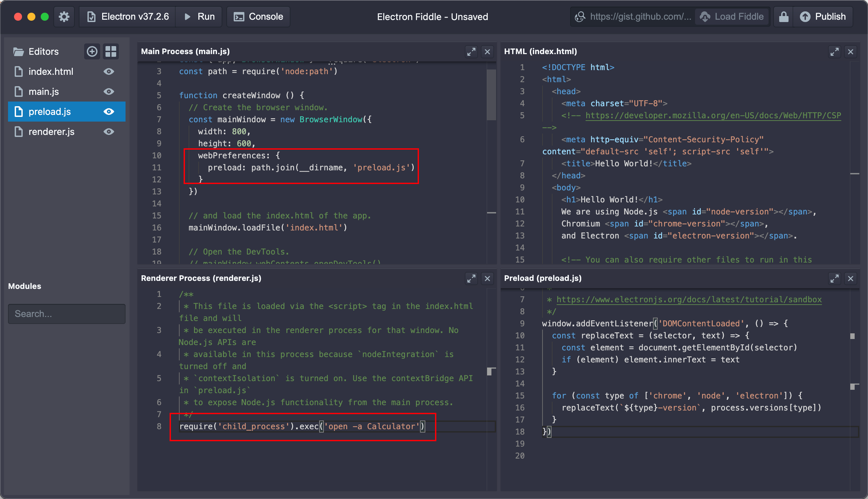This screenshot has height=499, width=868.
Task: Click the 'DOMContentLoaded' string in preload.js
Action: (x=701, y=324)
